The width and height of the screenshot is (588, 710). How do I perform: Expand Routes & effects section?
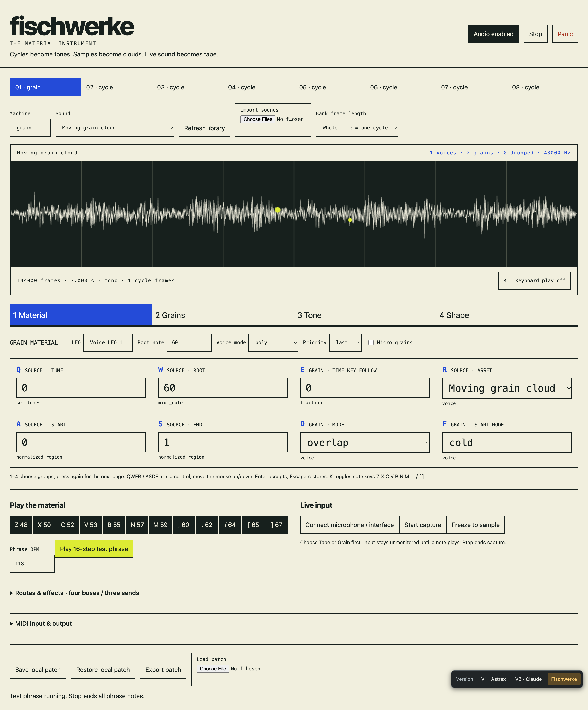pyautogui.click(x=74, y=593)
